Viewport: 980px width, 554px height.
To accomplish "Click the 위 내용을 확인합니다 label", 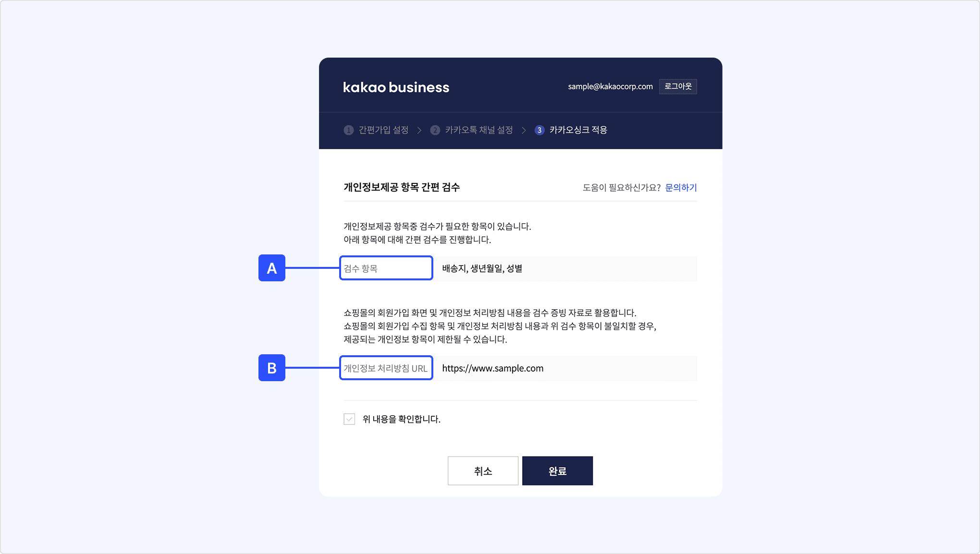I will coord(402,419).
